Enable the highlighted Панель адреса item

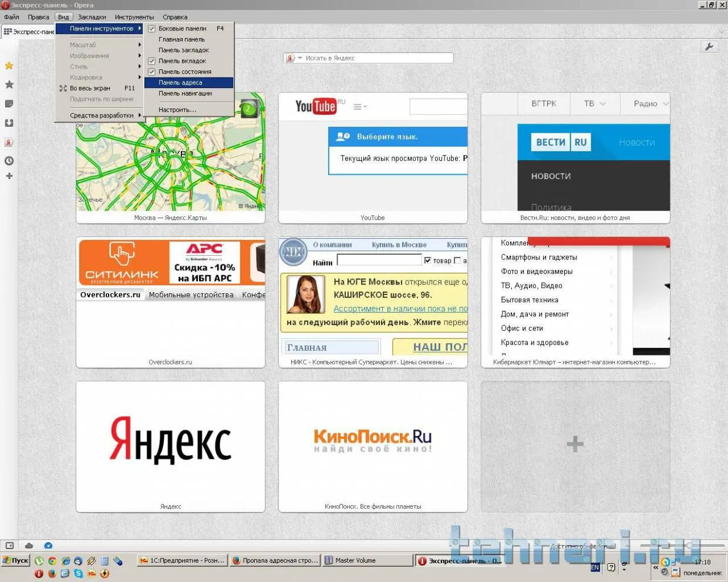[x=188, y=83]
